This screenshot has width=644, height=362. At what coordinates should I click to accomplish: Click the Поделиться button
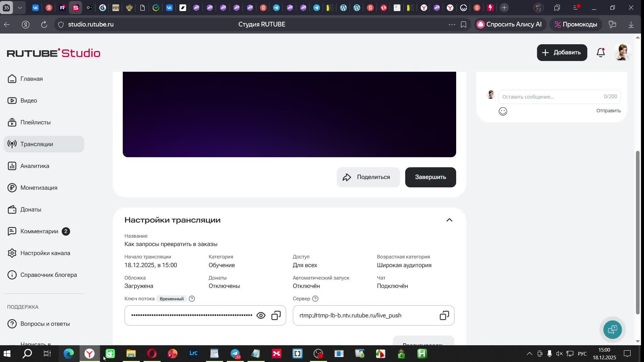(368, 177)
